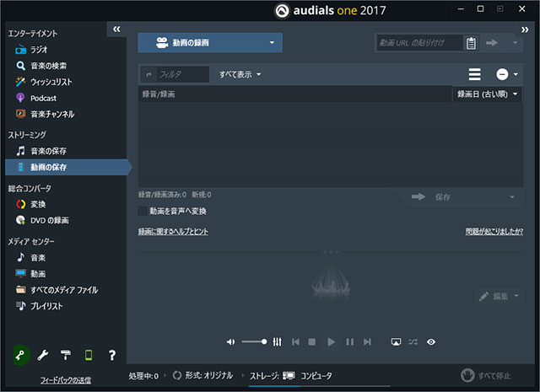This screenshot has width=540, height=392.
Task: Click the stop playback button
Action: [312, 341]
